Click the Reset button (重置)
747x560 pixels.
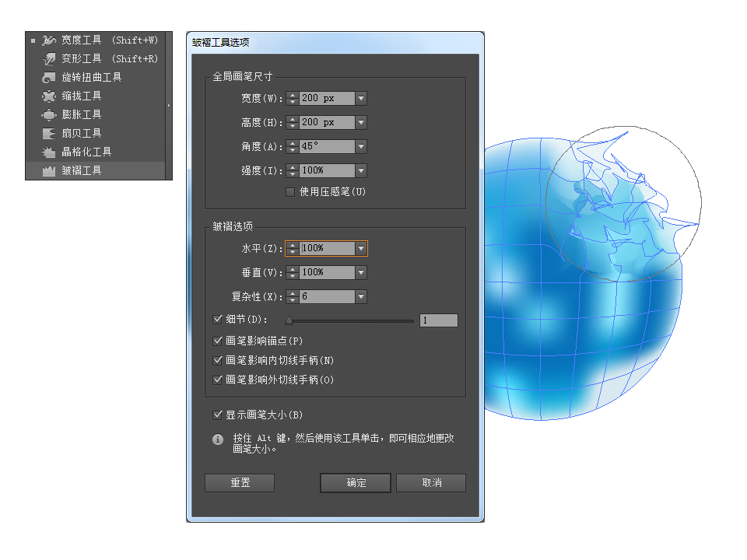[240, 483]
